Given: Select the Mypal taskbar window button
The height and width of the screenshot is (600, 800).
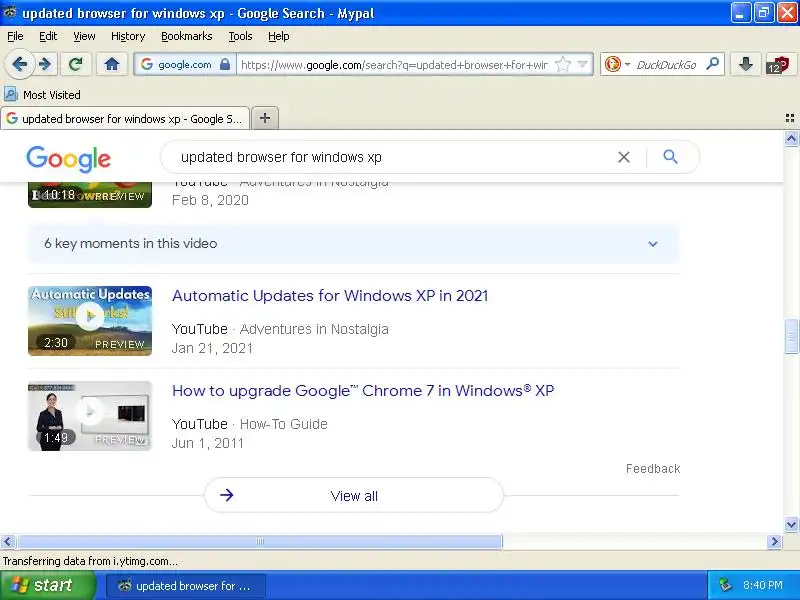Looking at the screenshot, I should (186, 586).
